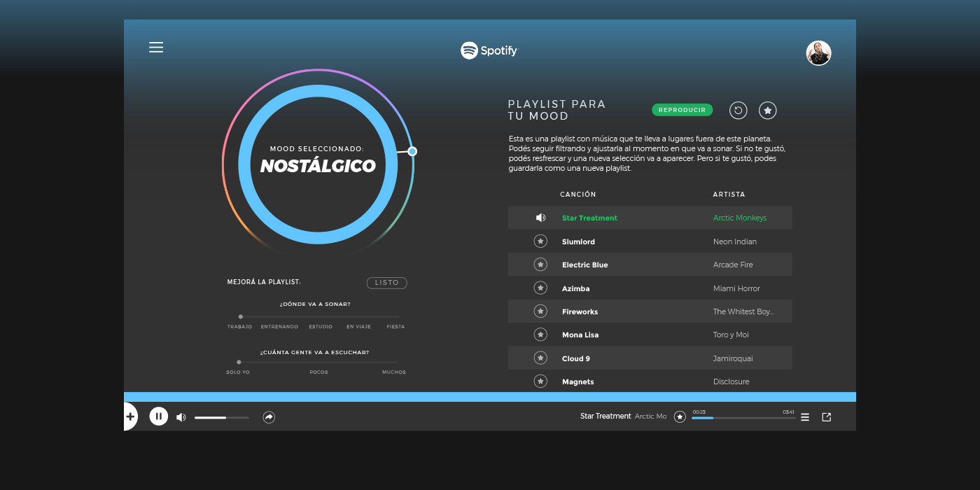Open the play queue list icon
The image size is (980, 490).
(805, 417)
